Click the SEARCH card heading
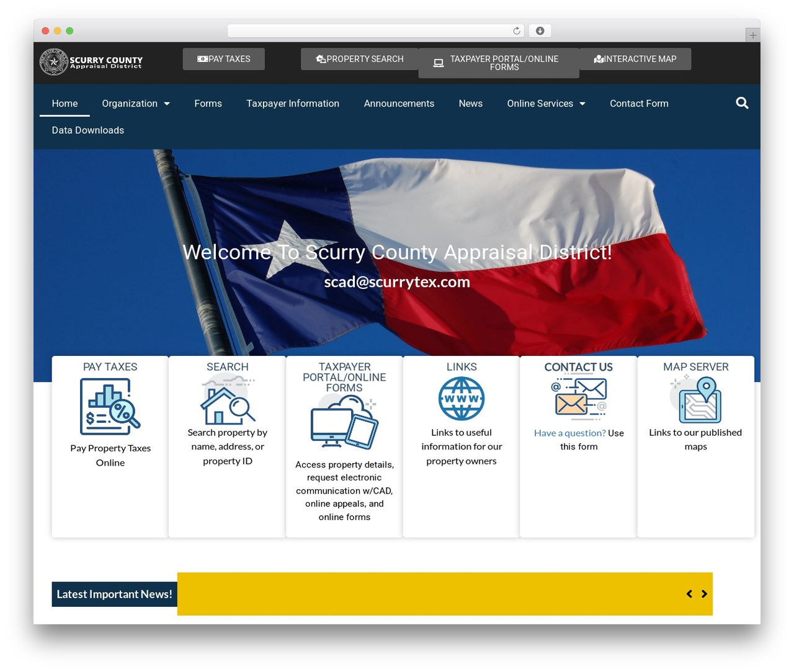The width and height of the screenshot is (794, 672). [228, 367]
